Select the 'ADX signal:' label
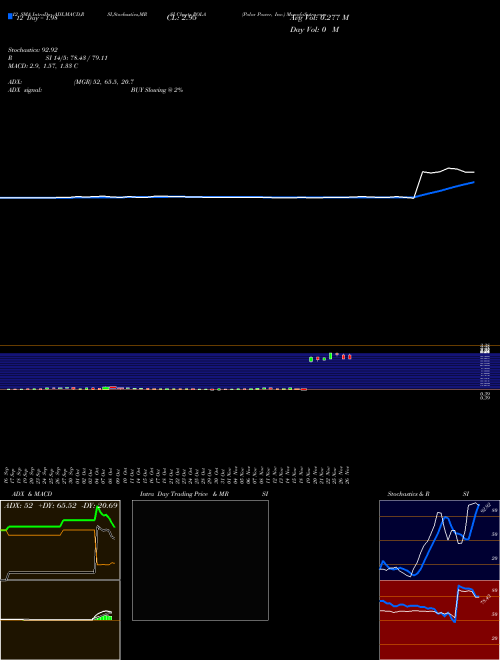 [x=25, y=90]
